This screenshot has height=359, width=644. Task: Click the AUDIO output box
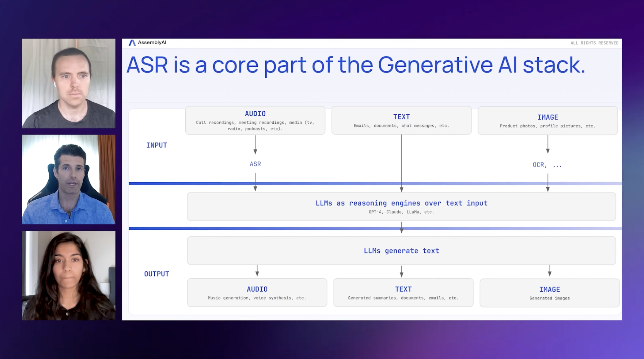click(x=257, y=292)
